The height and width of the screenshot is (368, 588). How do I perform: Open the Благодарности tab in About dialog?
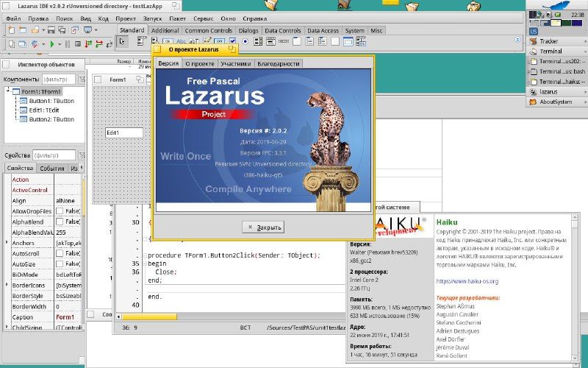point(279,64)
